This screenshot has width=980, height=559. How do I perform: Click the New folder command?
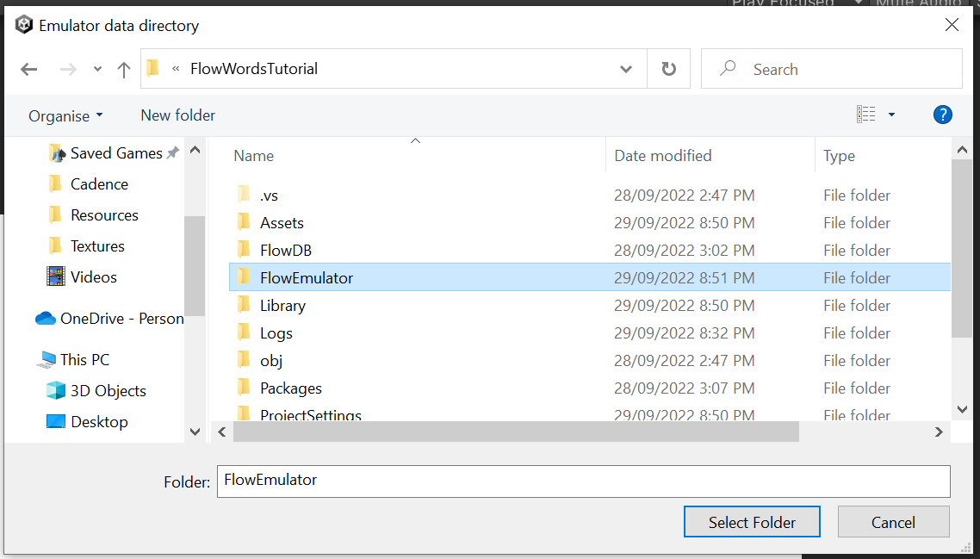(x=177, y=115)
